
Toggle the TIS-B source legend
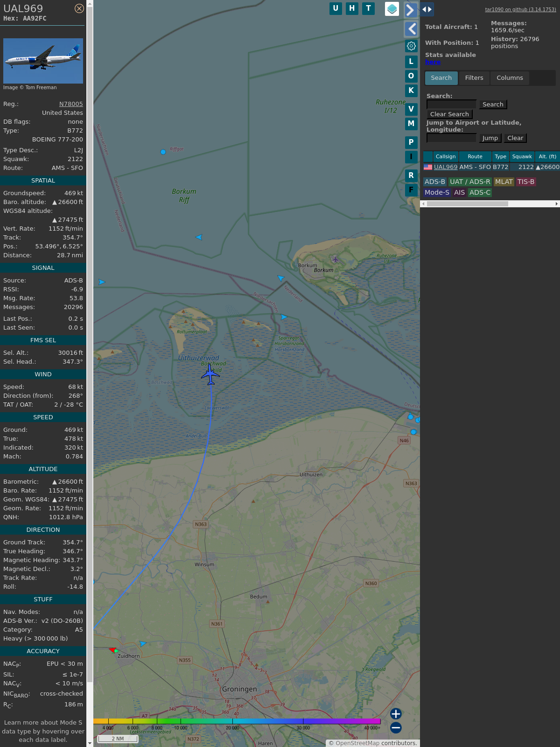coord(526,182)
